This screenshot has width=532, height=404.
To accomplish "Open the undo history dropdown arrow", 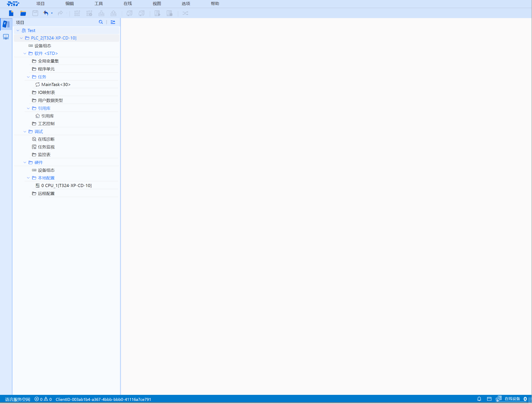I will click(52, 13).
